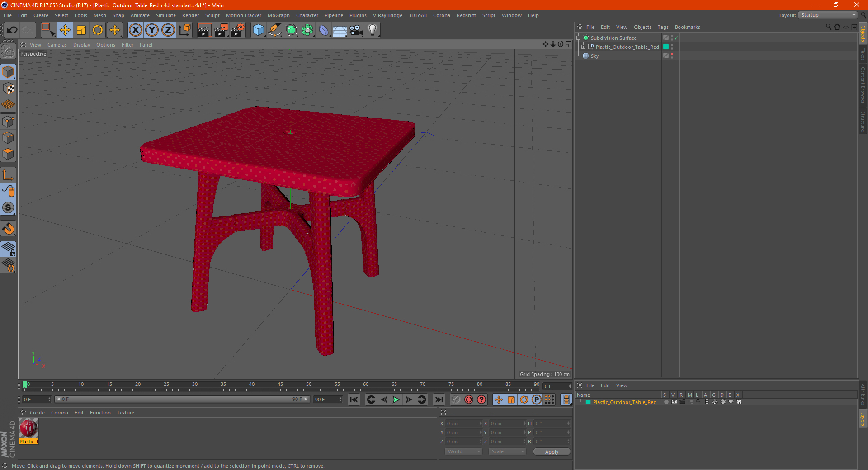868x470 pixels.
Task: Select the Live Selection tool
Action: pos(48,30)
